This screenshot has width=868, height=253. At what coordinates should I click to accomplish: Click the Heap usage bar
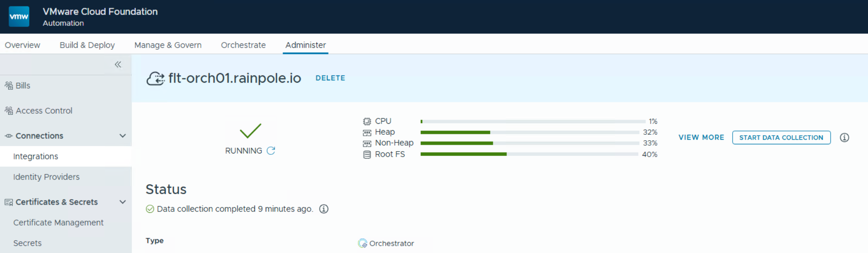[530, 132]
